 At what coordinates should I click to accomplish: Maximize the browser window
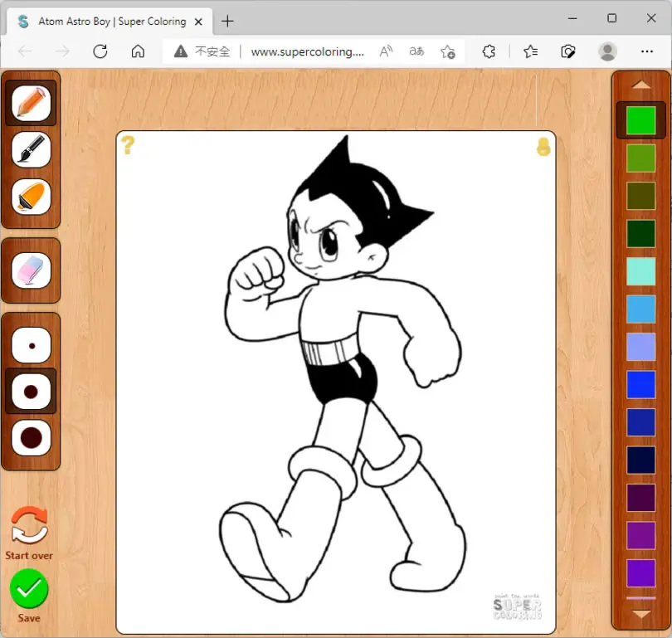tap(612, 18)
